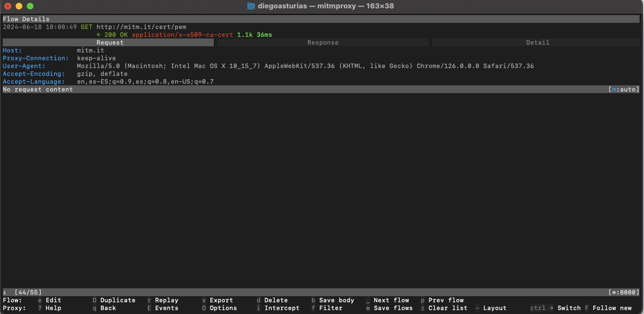Click the yellow minimize window button

click(x=19, y=6)
